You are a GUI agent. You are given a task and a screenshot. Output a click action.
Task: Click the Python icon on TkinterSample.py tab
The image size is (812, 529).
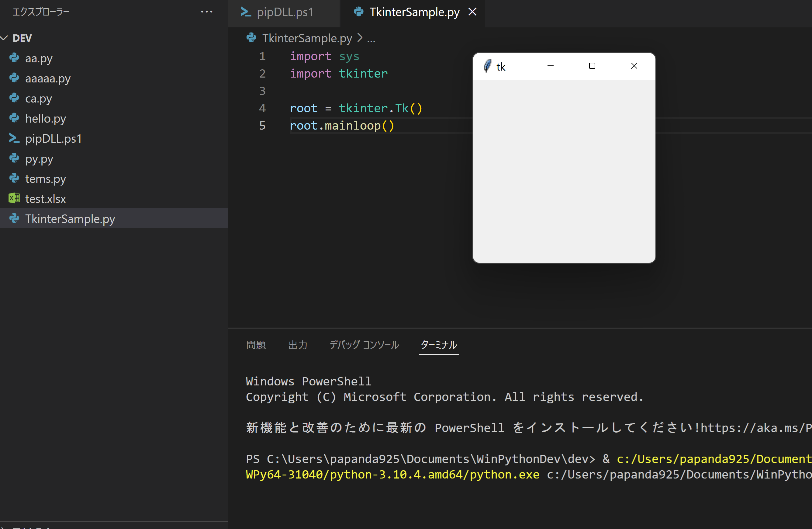pyautogui.click(x=358, y=12)
